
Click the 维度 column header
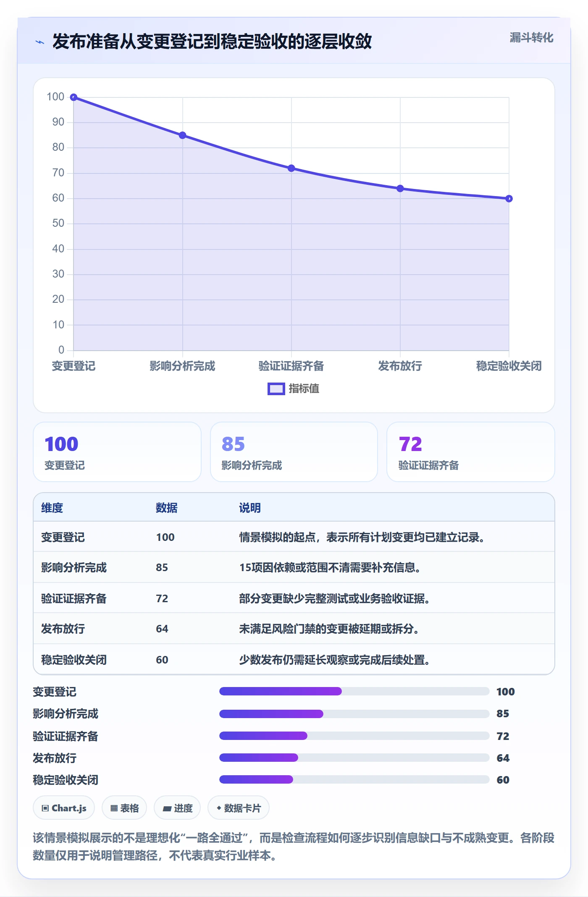click(52, 508)
